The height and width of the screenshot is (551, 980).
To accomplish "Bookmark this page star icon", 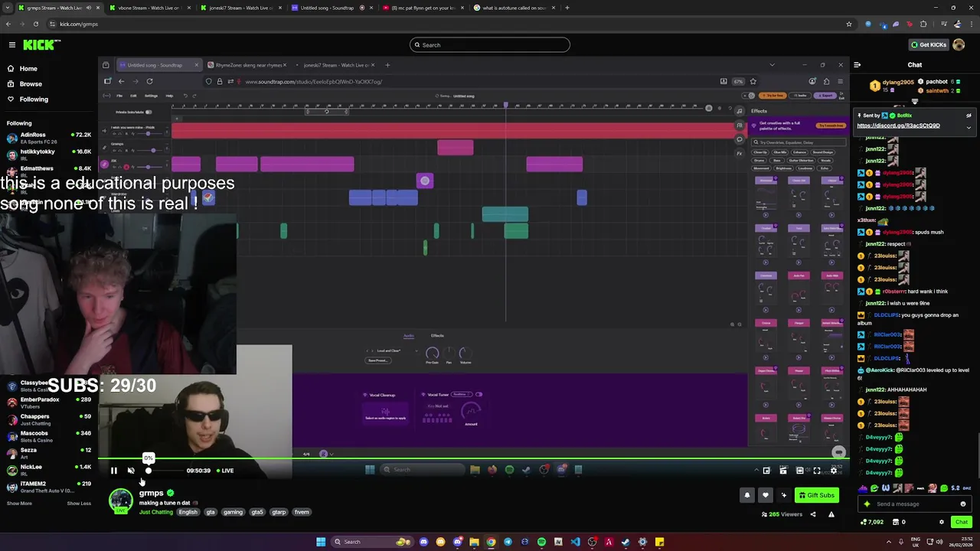I will [849, 24].
